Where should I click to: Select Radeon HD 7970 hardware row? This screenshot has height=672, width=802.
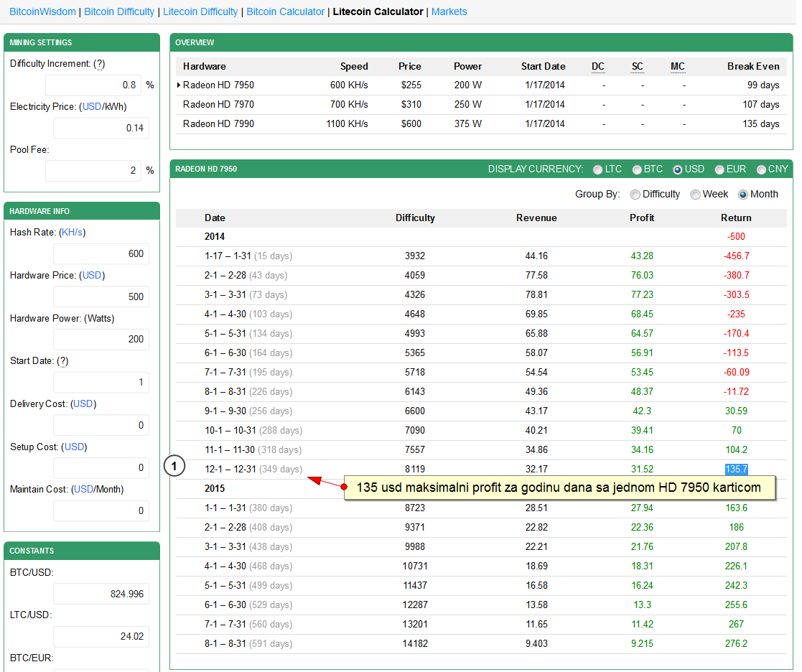tap(218, 104)
